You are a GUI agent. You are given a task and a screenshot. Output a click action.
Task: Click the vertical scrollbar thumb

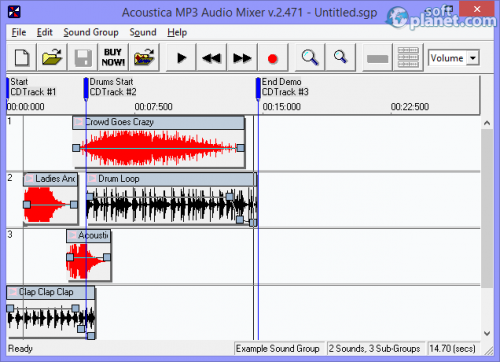tap(487, 208)
